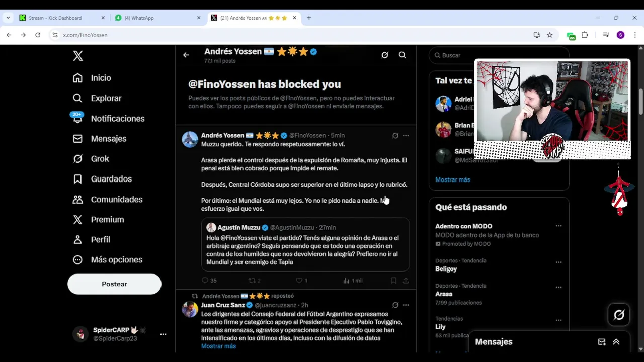The image size is (644, 362).
Task: Click repost icon with count 2
Action: coord(252,280)
